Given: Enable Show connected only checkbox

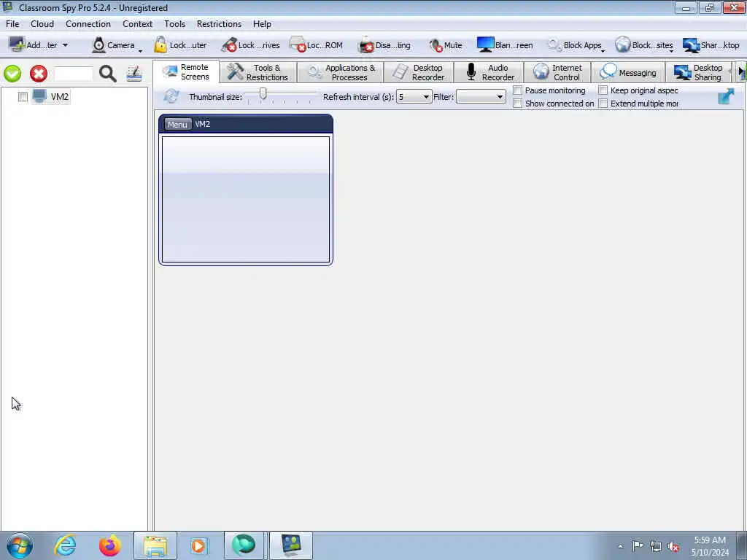Looking at the screenshot, I should [517, 104].
